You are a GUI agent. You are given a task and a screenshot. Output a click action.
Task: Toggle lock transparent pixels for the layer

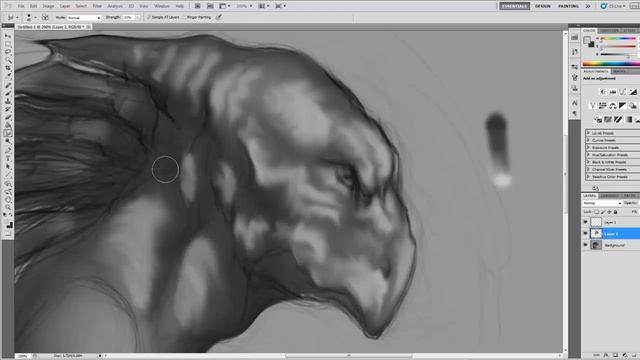pos(597,212)
